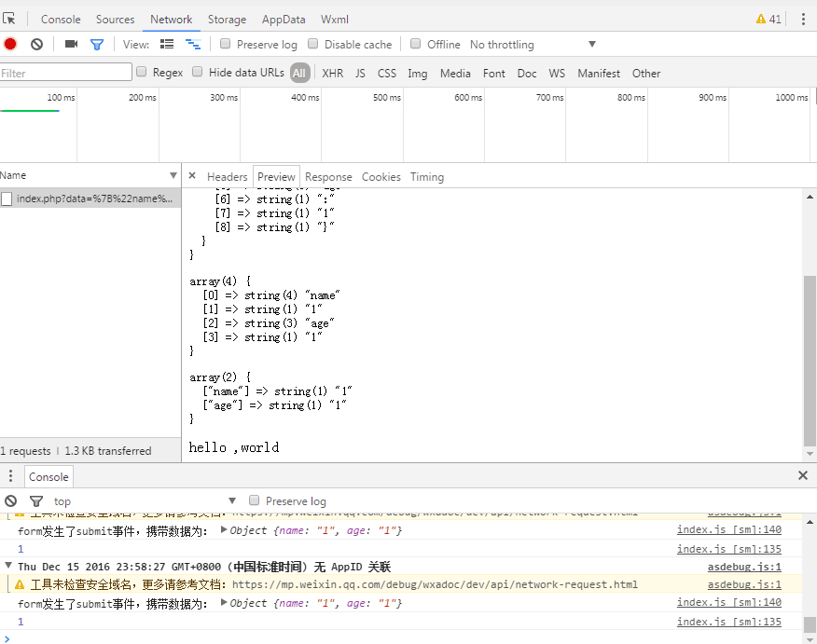Enable Preserve log in Network toolbar
The image size is (817, 644).
[226, 44]
